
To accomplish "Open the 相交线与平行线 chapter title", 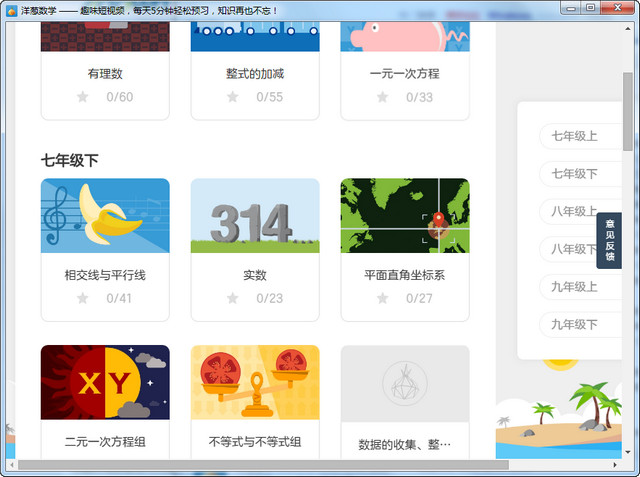I will (105, 275).
